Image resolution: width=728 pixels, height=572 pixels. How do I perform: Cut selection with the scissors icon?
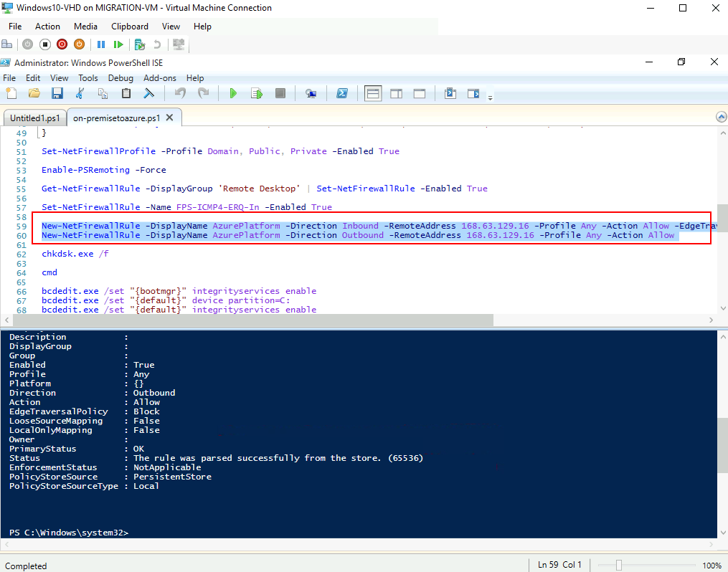[80, 93]
